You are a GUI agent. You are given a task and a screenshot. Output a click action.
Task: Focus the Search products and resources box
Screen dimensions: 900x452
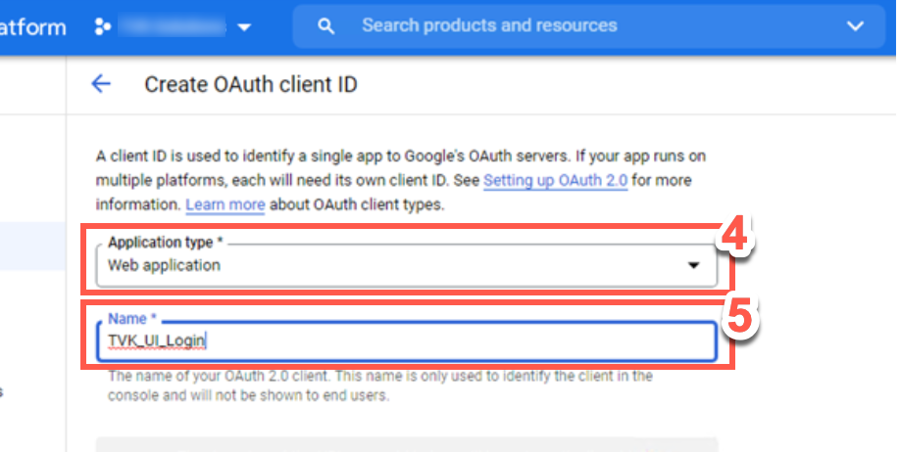pos(580,26)
